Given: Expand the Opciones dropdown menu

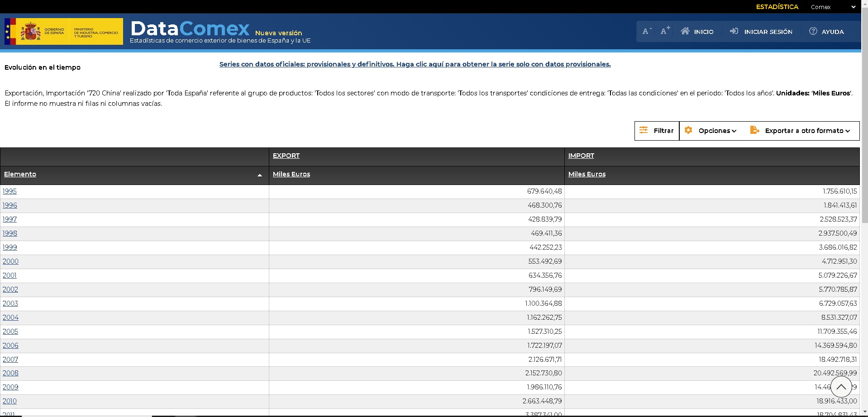Looking at the screenshot, I should point(711,131).
